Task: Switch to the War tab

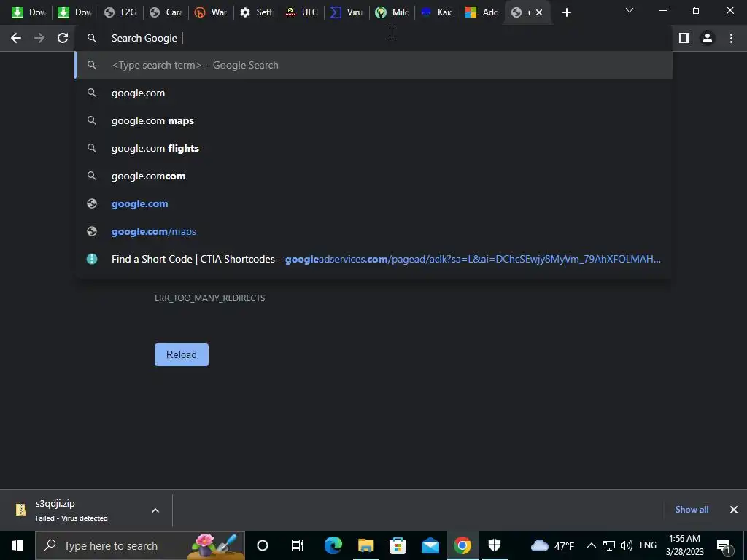Action: [211, 12]
